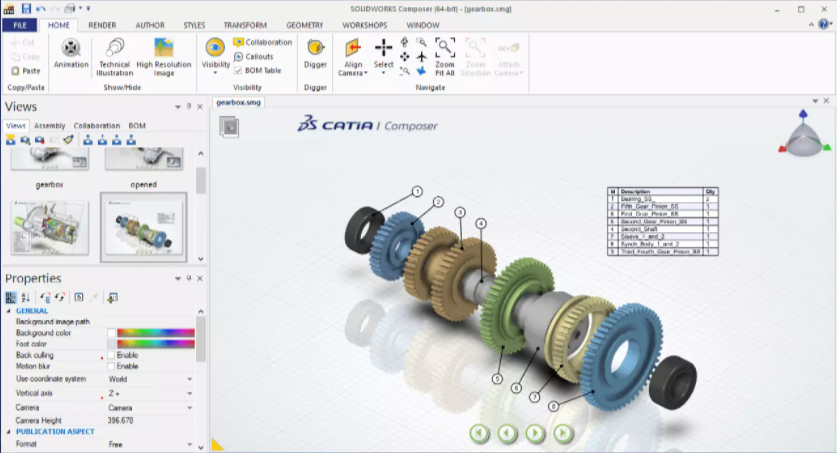Open Align Camera dropdown arrow

[366, 73]
